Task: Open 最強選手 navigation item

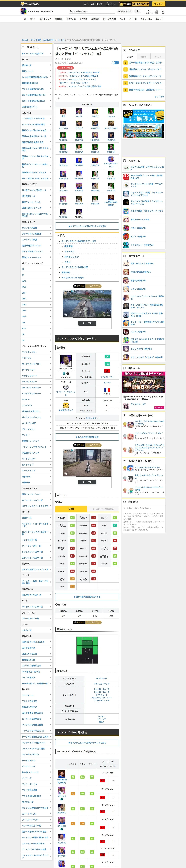Action: coord(59,19)
